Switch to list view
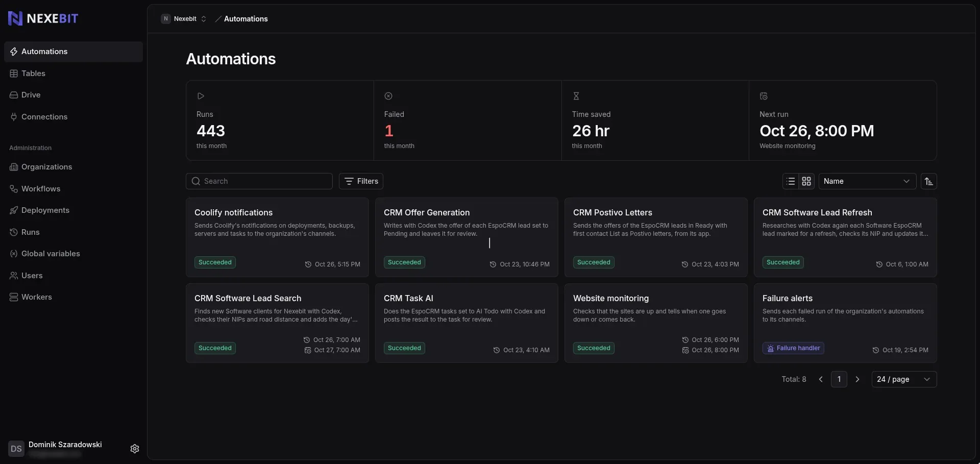Image resolution: width=980 pixels, height=464 pixels. 791,181
